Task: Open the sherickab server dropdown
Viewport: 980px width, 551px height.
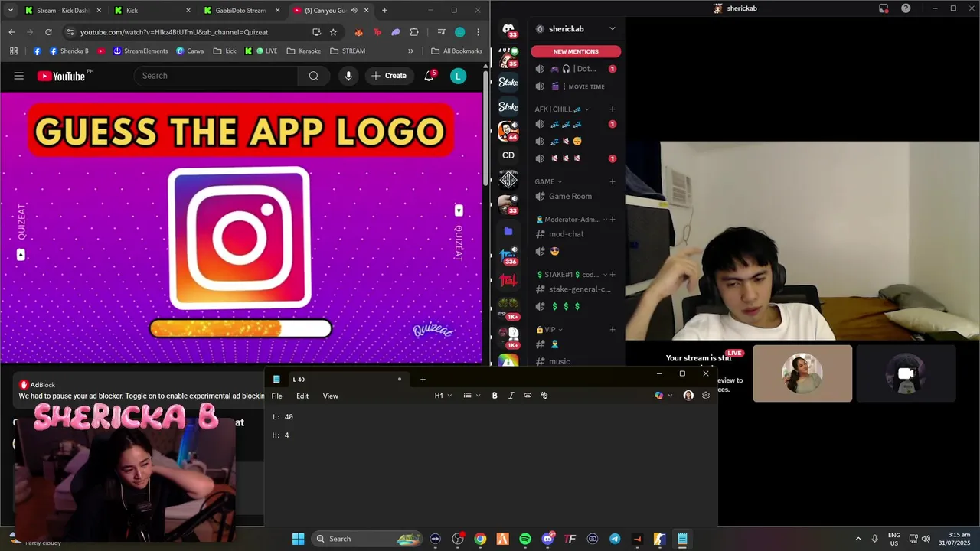Action: click(612, 29)
